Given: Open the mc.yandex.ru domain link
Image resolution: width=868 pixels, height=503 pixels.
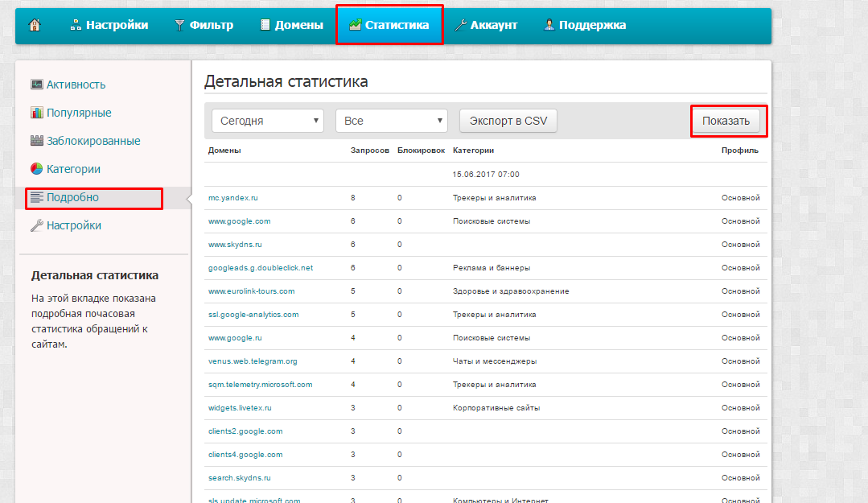Looking at the screenshot, I should (233, 198).
